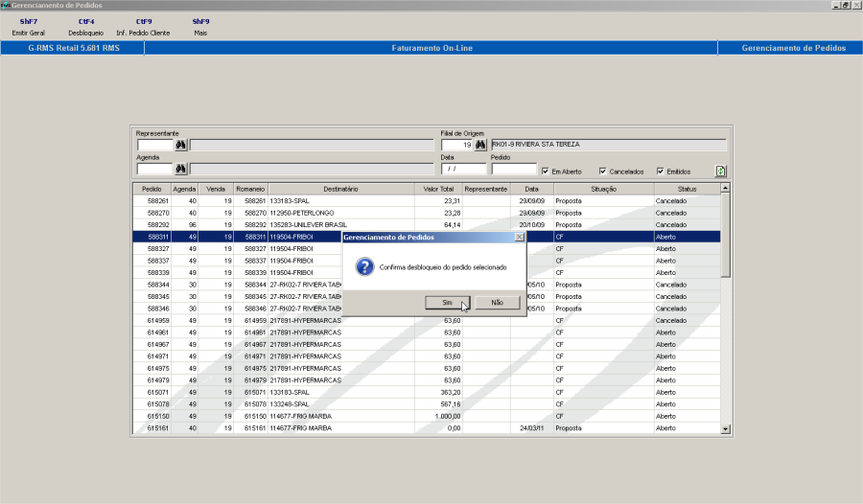Select pedido 614971 row
Image resolution: width=863 pixels, height=504 pixels.
tap(427, 356)
